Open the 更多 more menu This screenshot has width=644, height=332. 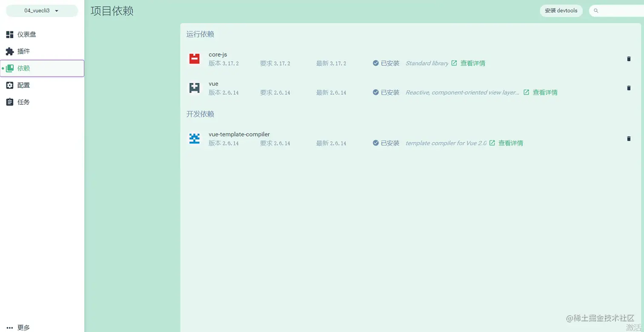(42, 327)
